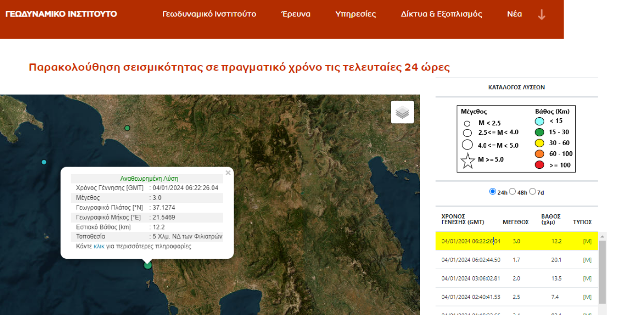Image resolution: width=644 pixels, height=315 pixels.
Task: Click the small green earthquake marker at top
Action: click(x=127, y=128)
